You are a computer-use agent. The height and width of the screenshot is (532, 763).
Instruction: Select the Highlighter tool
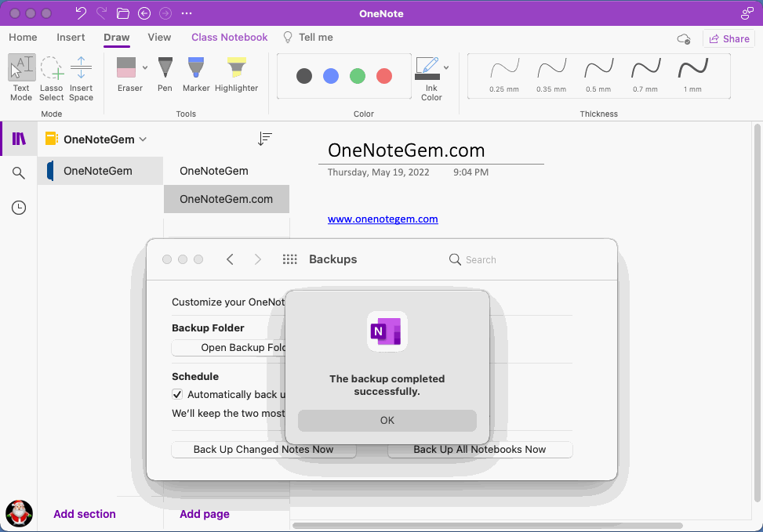click(x=237, y=74)
